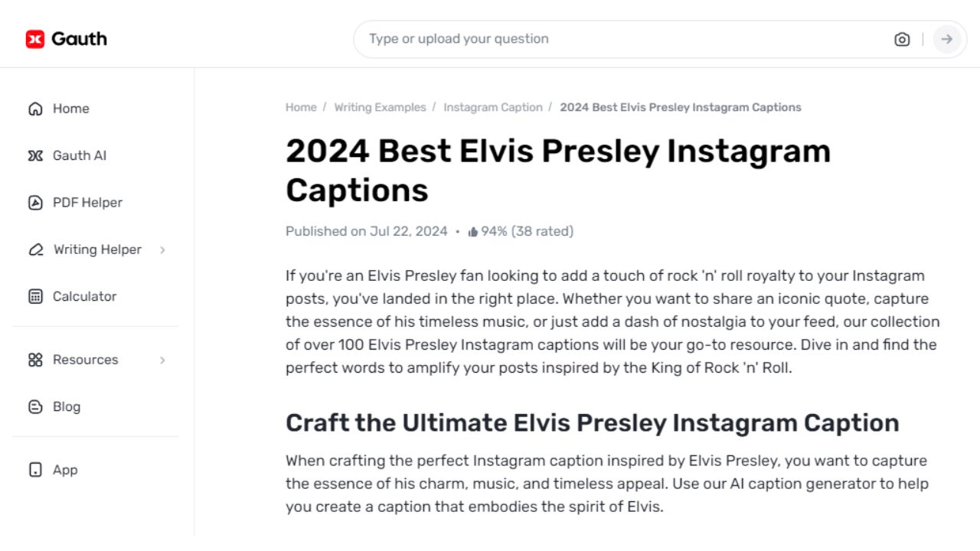Click the thumbs-up rating icon
The width and height of the screenshot is (980, 551).
coord(473,231)
